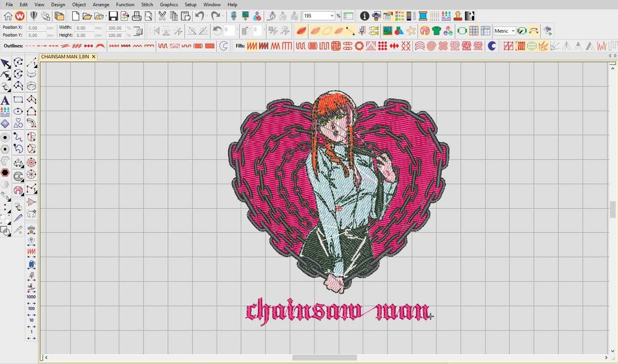This screenshot has height=364, width=618.
Task: Choose the Satin fill stitch type
Action: pos(252,46)
